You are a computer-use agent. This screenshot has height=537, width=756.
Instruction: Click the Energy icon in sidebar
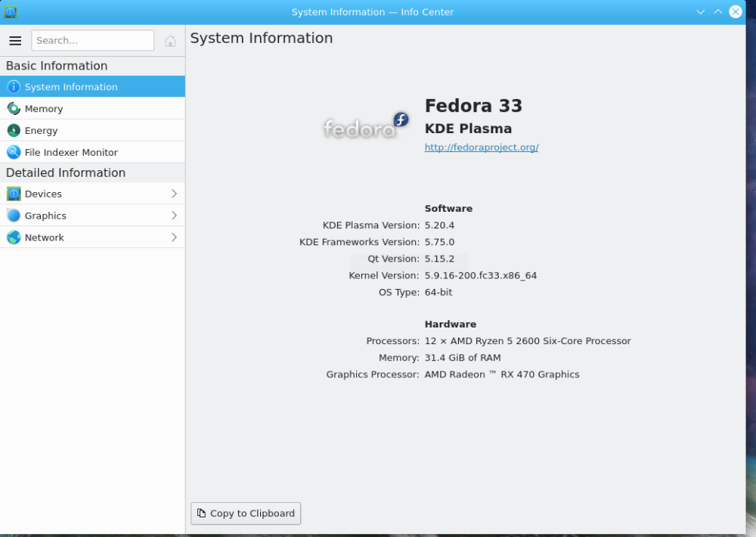click(14, 130)
